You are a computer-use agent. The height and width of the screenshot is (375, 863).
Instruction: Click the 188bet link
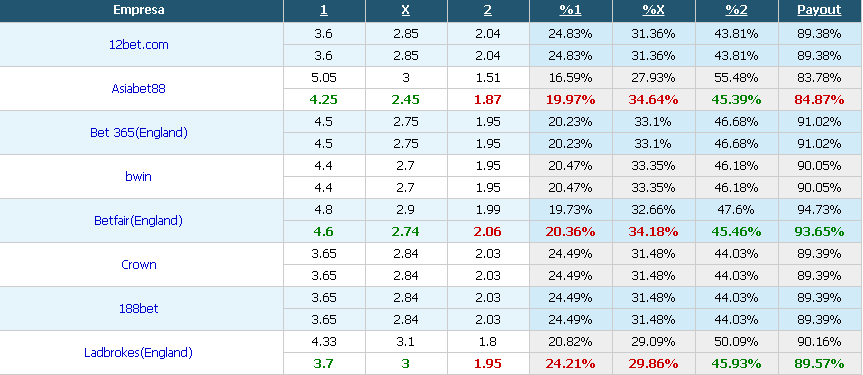pos(138,309)
